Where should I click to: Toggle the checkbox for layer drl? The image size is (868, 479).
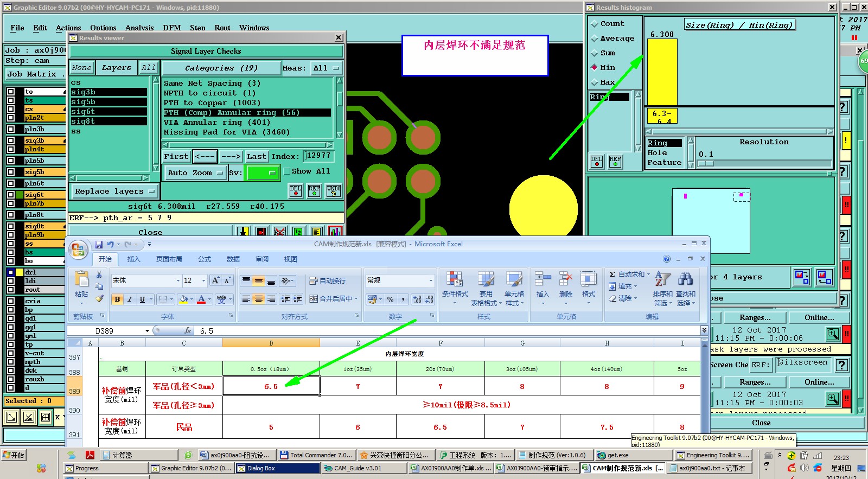pyautogui.click(x=11, y=272)
